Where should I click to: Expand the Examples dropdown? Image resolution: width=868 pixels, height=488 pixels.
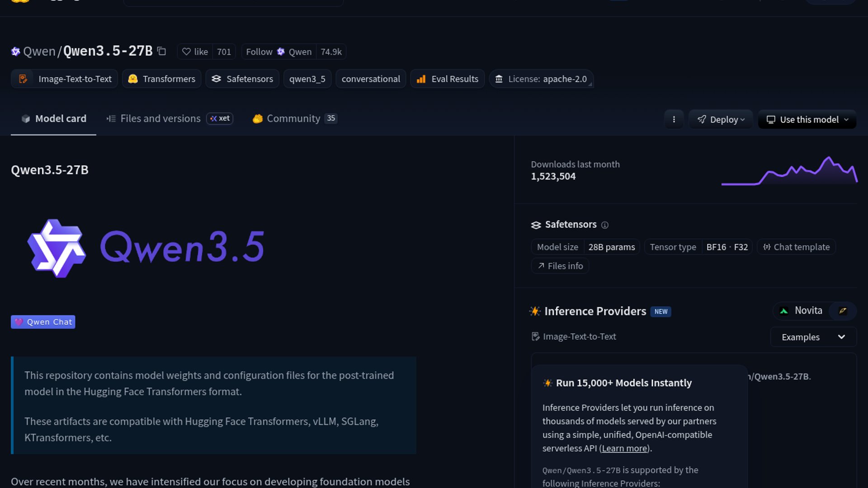(813, 337)
